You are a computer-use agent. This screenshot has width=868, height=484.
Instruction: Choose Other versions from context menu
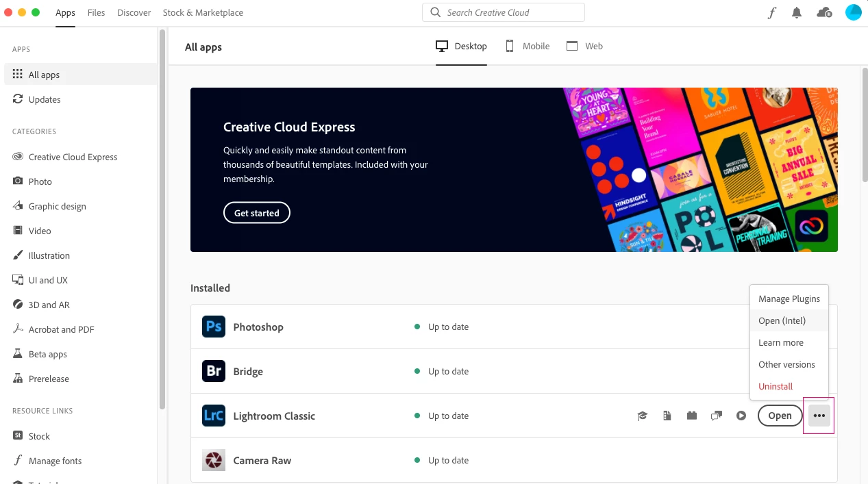789,364
